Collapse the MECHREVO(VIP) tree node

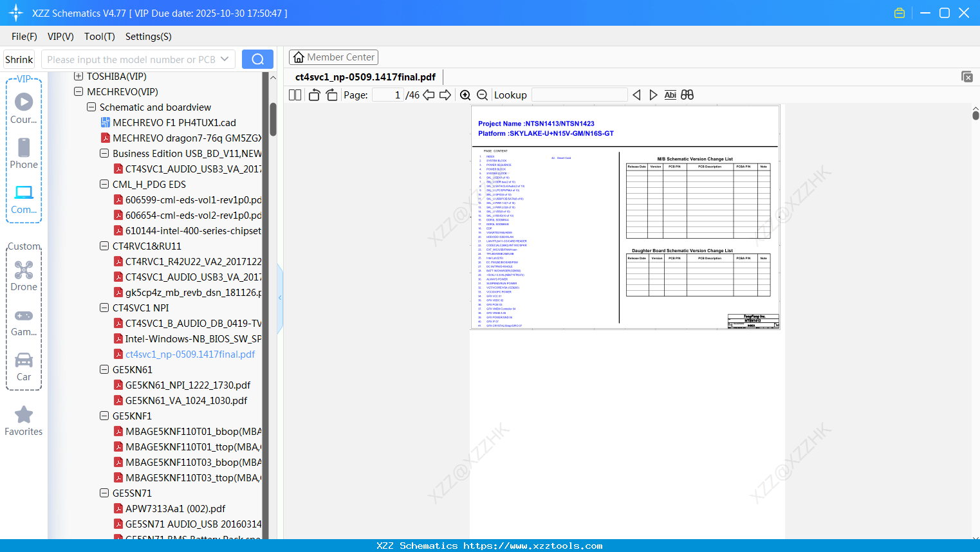79,91
